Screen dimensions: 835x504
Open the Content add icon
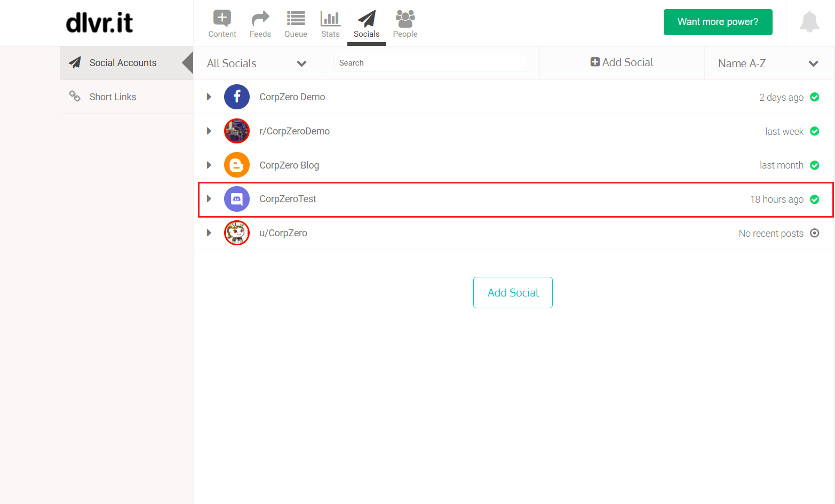[x=222, y=19]
